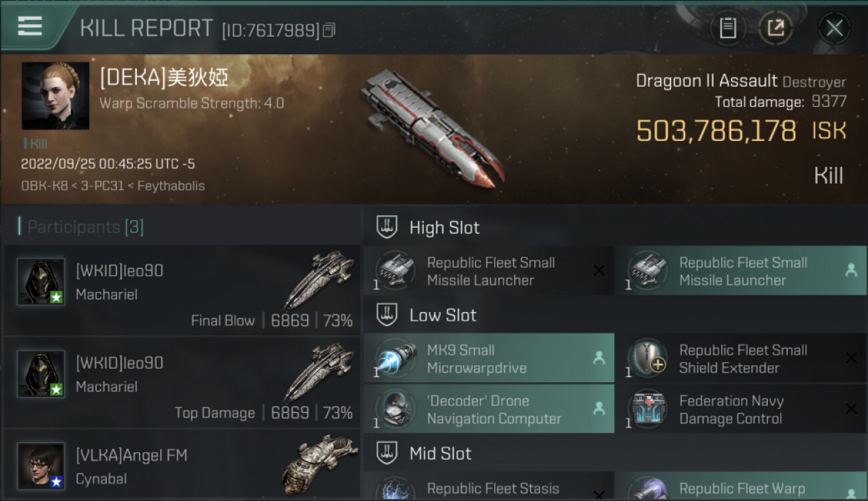Select the highlighted Republic Fleet Small Missile Launcher
Viewport: 868px width, 501px height.
740,271
